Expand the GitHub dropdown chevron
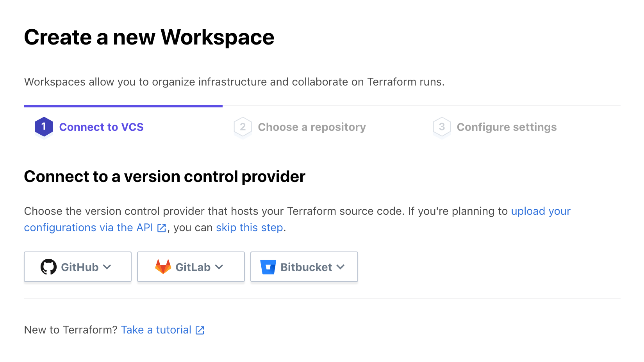Image resolution: width=644 pixels, height=362 pixels. pos(107,267)
